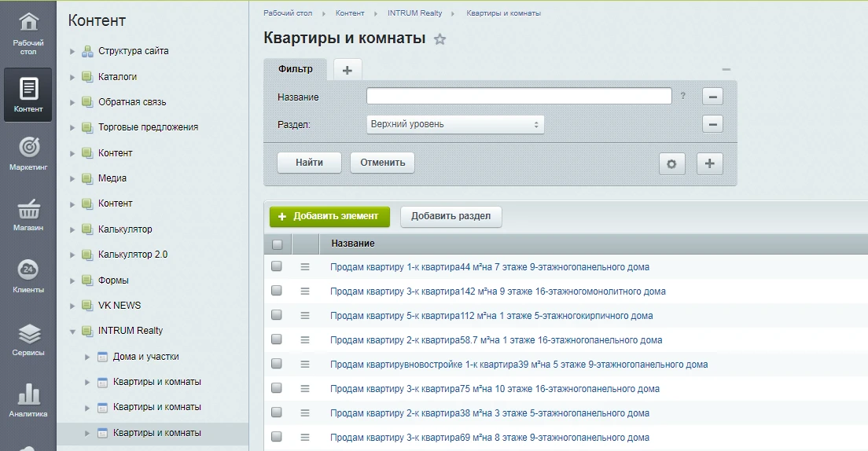The width and height of the screenshot is (868, 451).
Task: Open row menu for 1-к квартира44 м²
Action: 305,266
